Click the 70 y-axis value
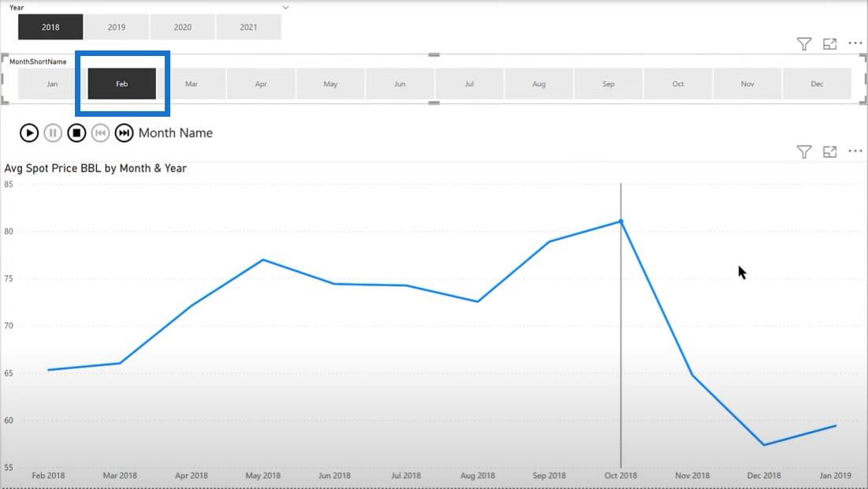 tap(9, 326)
